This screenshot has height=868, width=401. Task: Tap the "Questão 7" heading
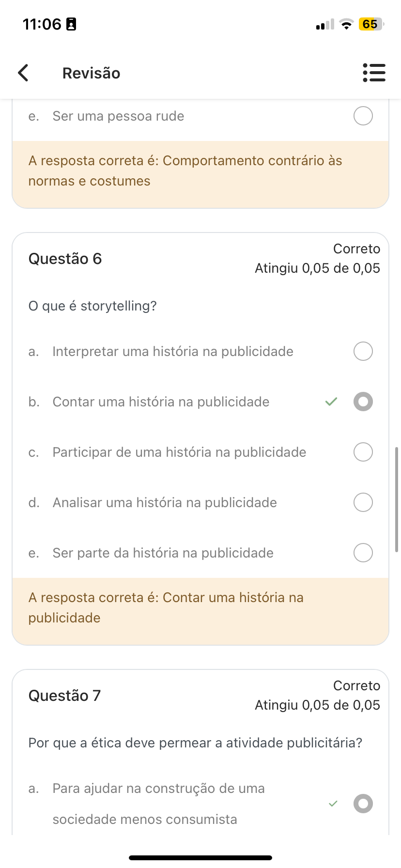tap(64, 696)
